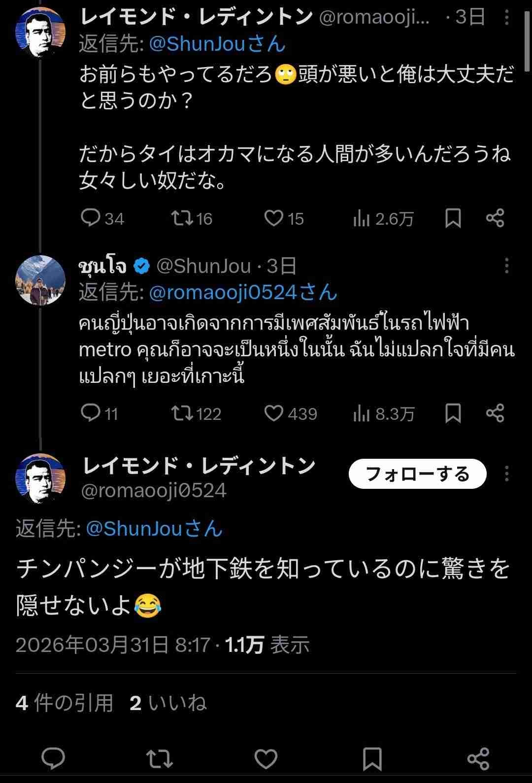Click the フォローする follow button

coord(417,474)
